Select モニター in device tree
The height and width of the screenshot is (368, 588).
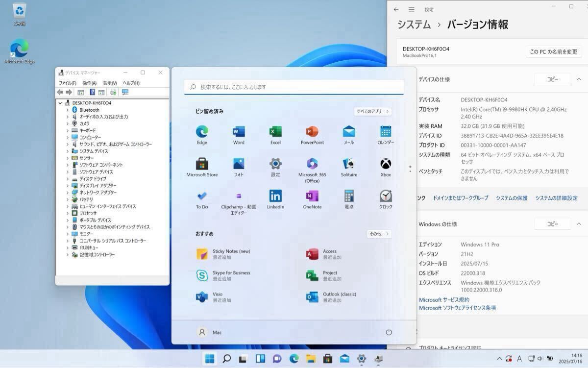point(86,234)
